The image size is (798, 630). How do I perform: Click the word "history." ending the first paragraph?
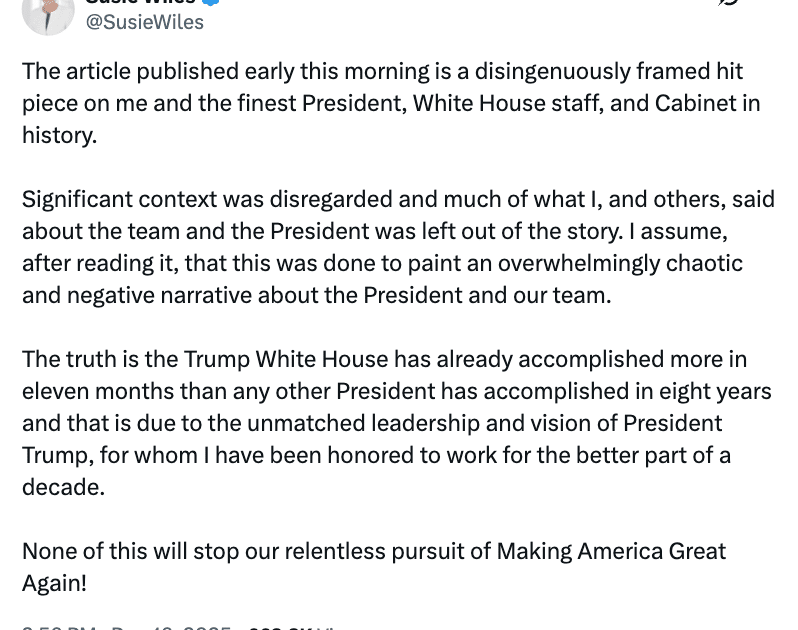tap(59, 135)
